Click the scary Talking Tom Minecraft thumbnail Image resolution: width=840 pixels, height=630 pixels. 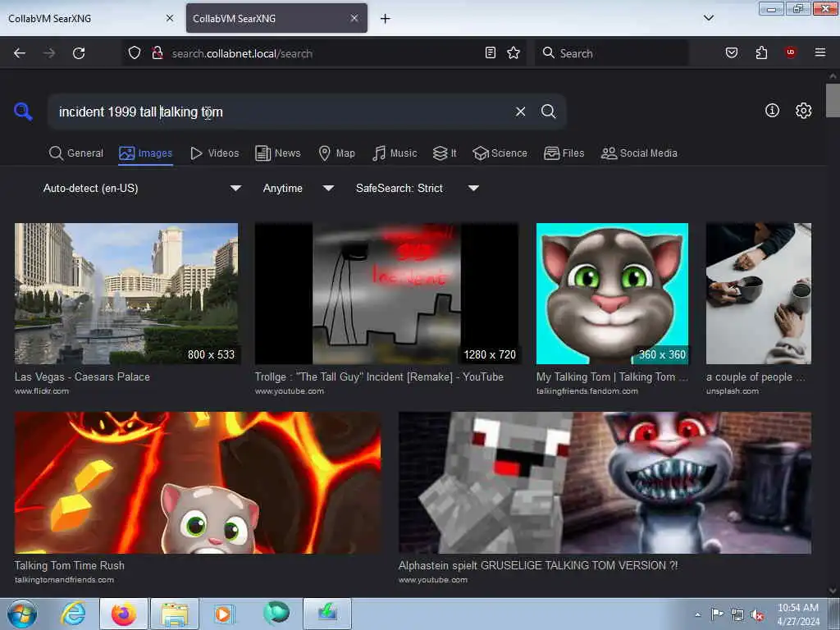tap(605, 482)
